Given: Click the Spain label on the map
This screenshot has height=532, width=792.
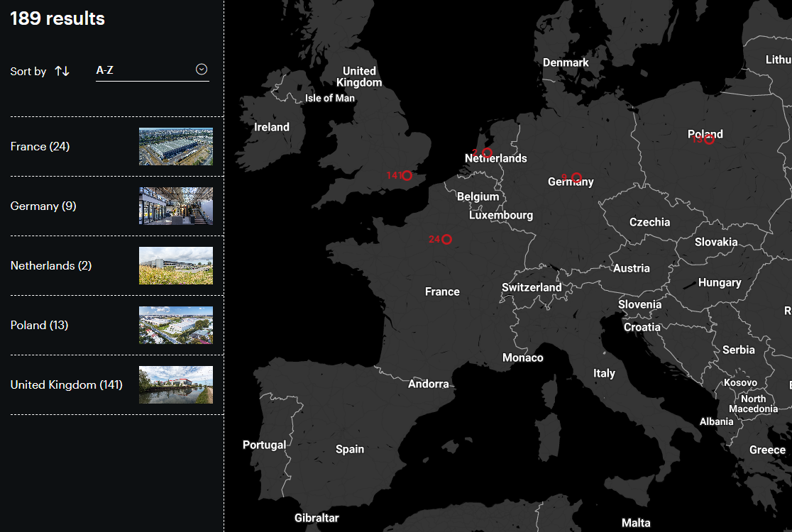Looking at the screenshot, I should (350, 449).
